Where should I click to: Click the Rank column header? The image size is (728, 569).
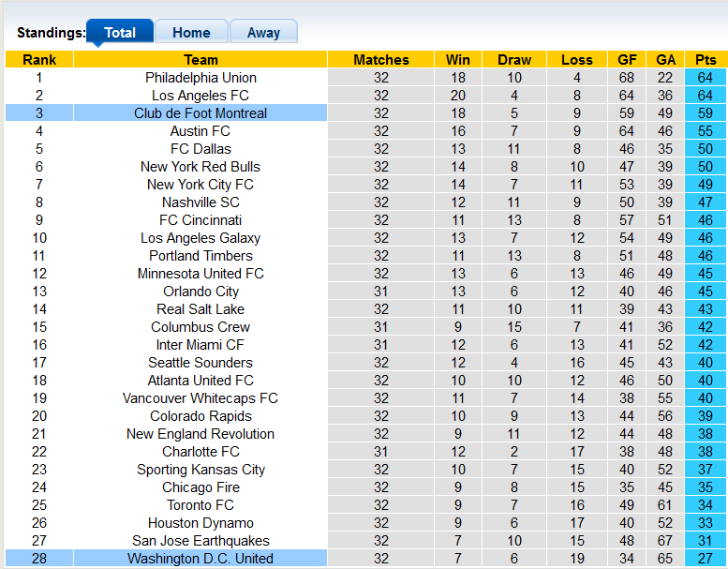point(39,60)
